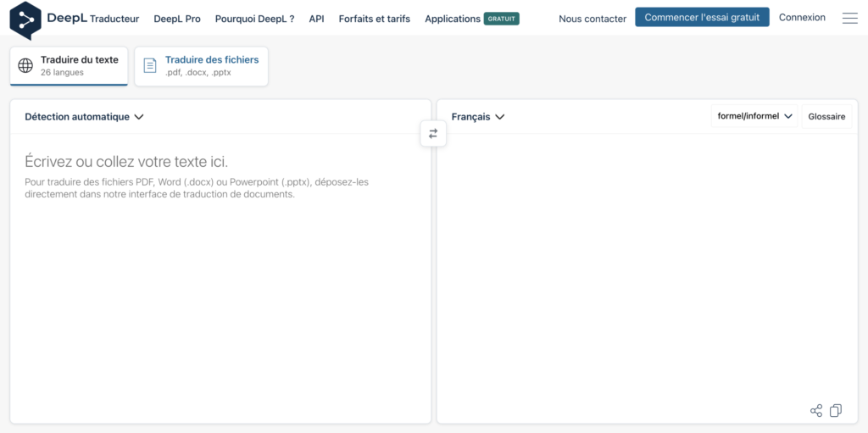
Task: Swap source and target languages
Action: click(433, 133)
